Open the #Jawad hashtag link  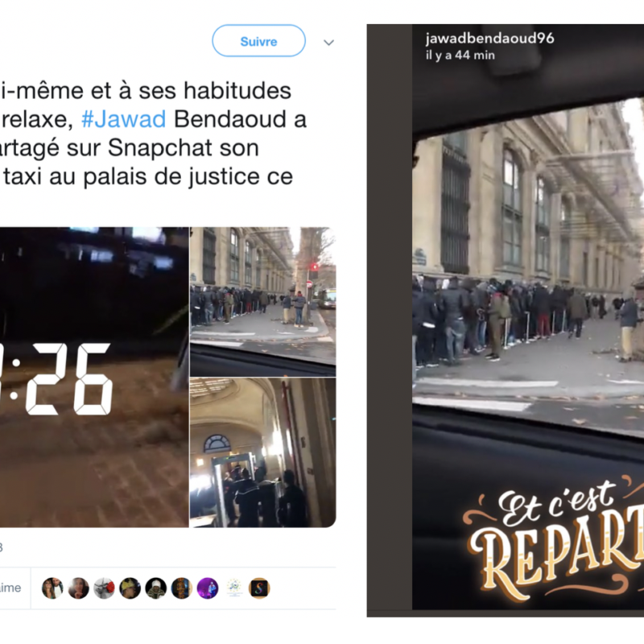tap(124, 119)
